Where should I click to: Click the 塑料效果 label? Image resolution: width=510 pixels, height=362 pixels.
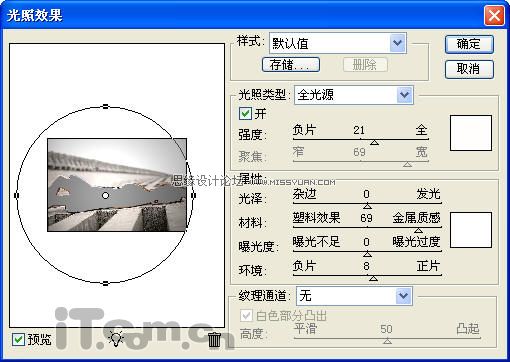(x=316, y=218)
